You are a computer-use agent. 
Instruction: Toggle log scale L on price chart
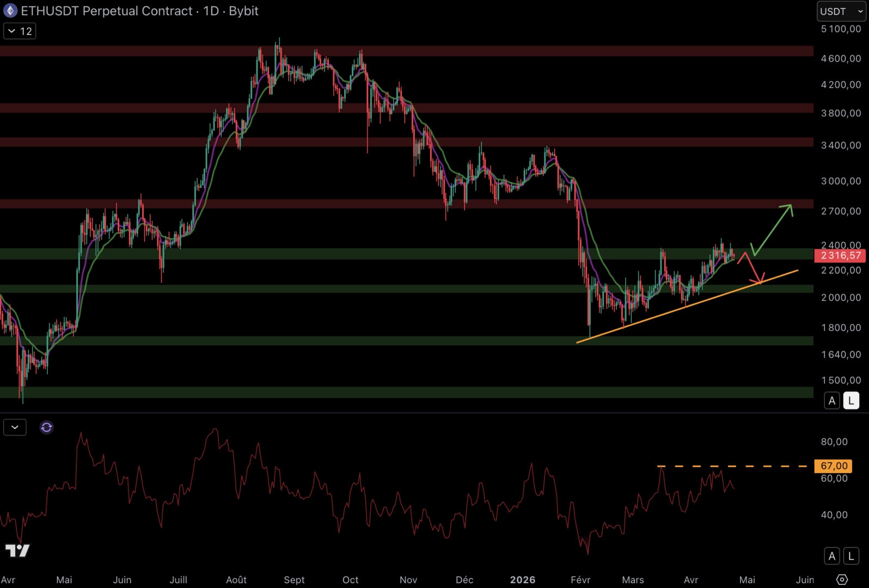(851, 401)
